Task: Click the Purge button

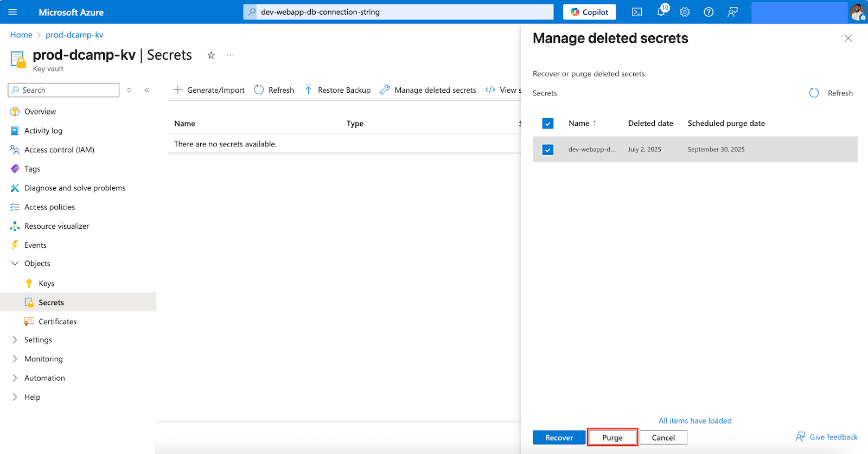Action: click(x=612, y=438)
